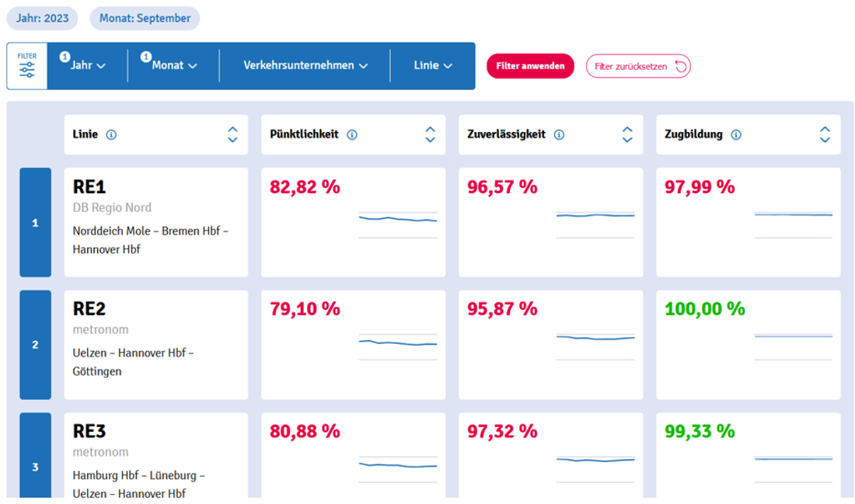The width and height of the screenshot is (855, 504).
Task: Sort by Zuverlässigkeit using arrows icon
Action: pyautogui.click(x=627, y=134)
